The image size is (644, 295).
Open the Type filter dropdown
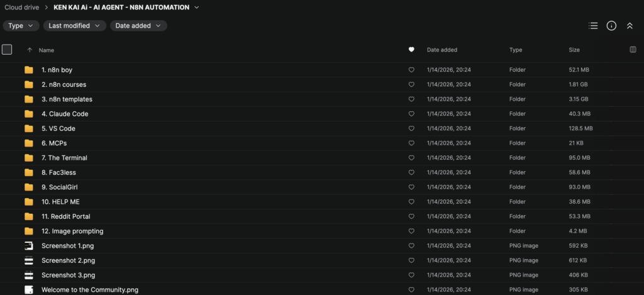click(x=21, y=26)
